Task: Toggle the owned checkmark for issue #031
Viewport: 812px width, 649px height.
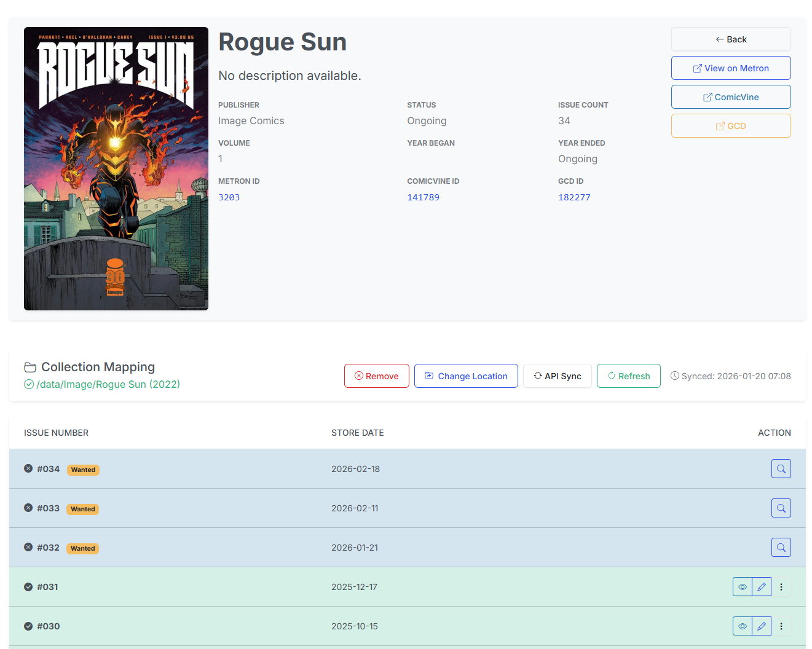Action: [x=28, y=586]
